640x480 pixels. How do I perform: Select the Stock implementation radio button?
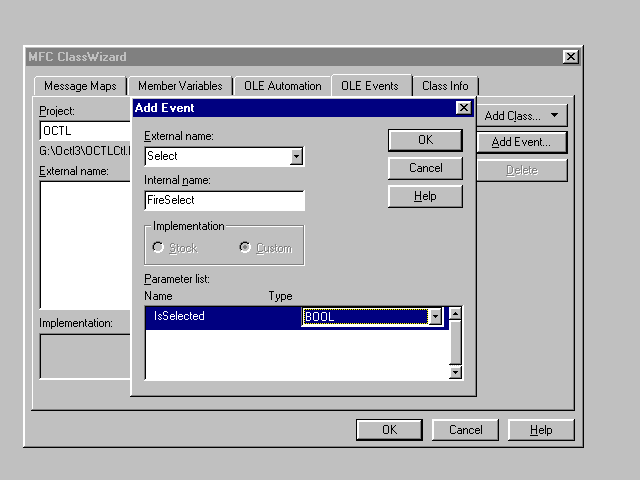[158, 248]
